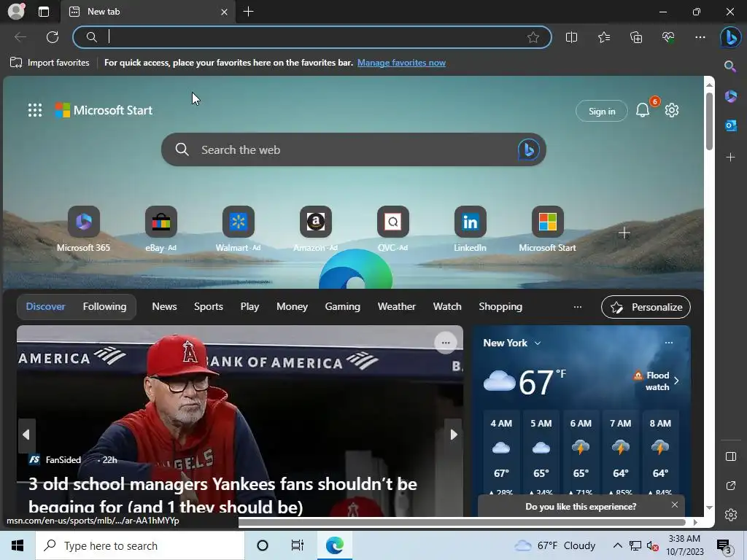Click the Personalize button
The height and width of the screenshot is (560, 747).
646,307
